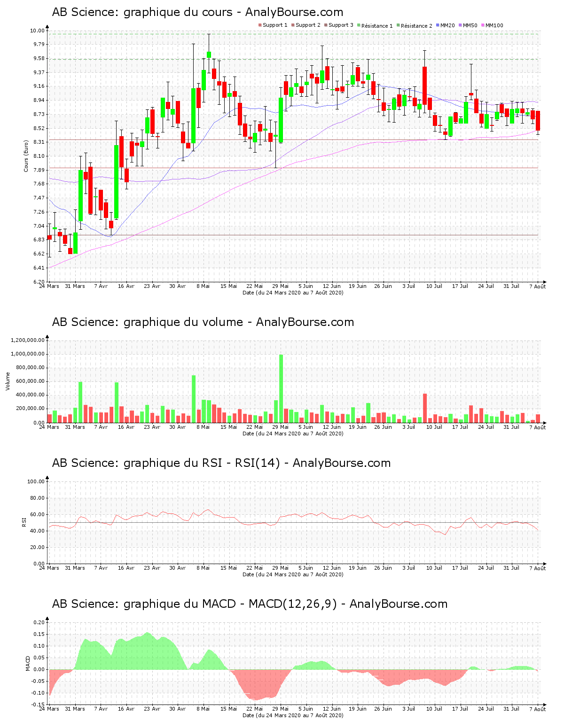Click '10 Juil' date on volume chart axis

pos(434,427)
